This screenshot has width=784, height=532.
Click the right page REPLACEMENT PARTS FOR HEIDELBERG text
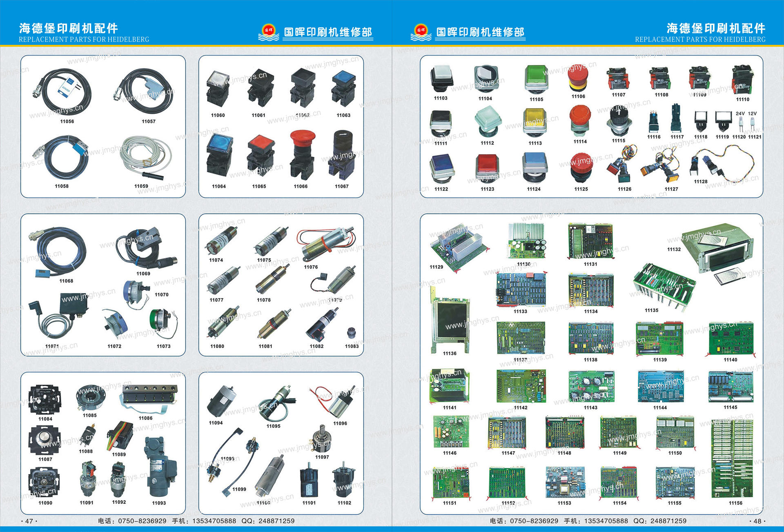coord(700,40)
